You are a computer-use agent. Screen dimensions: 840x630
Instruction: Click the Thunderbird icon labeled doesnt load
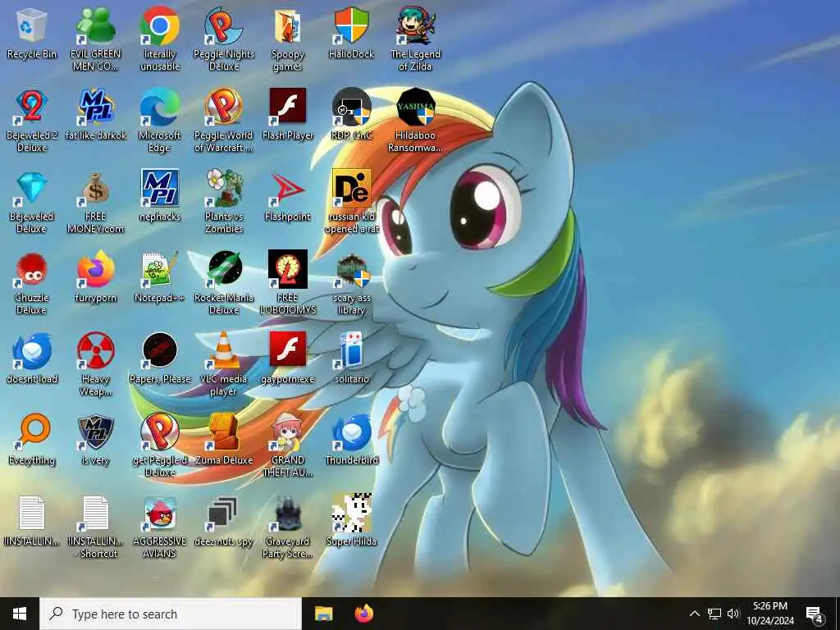pos(32,351)
